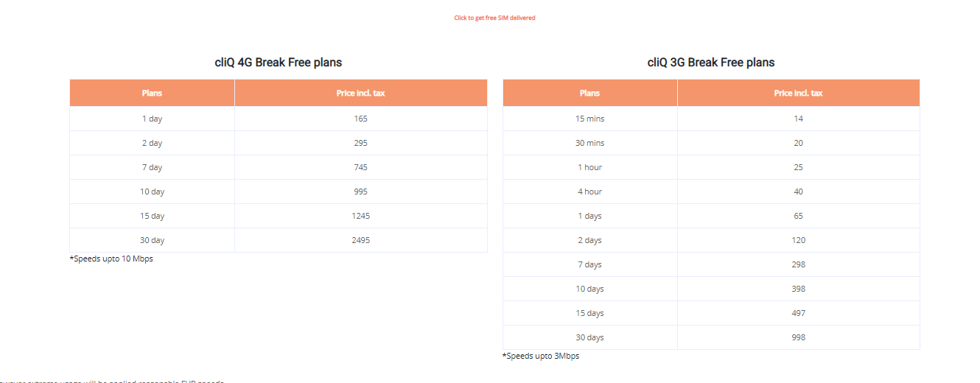This screenshot has width=980, height=383.
Task: Click price 995 for the 10 day plan
Action: (x=360, y=191)
